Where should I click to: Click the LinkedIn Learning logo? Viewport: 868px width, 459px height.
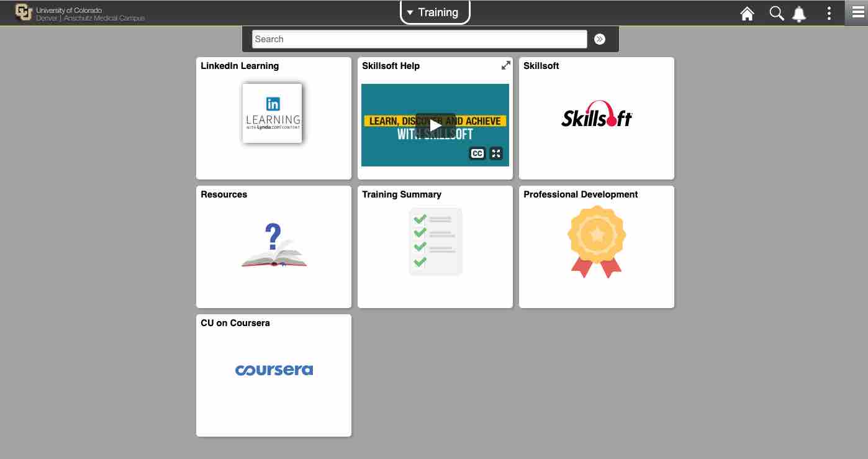(x=272, y=113)
